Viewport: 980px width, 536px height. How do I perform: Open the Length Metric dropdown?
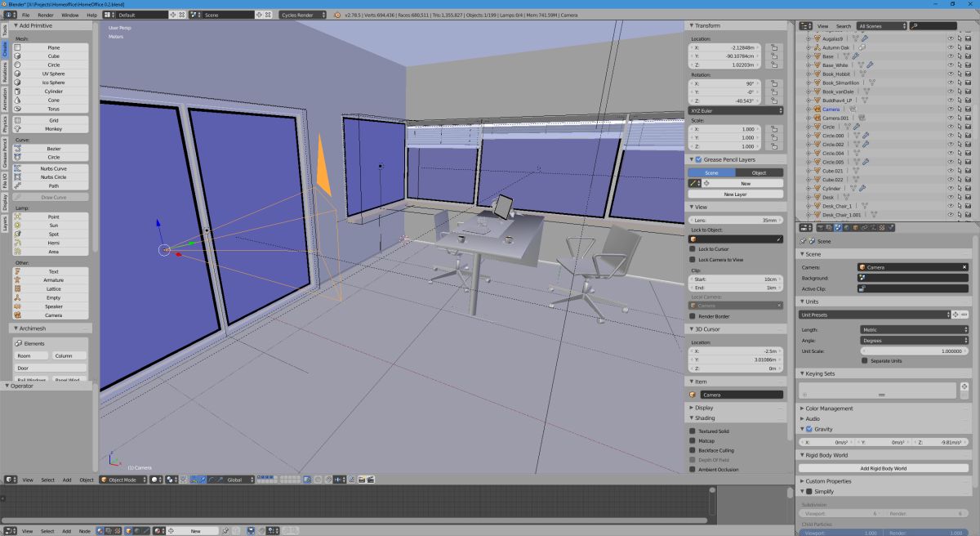913,329
